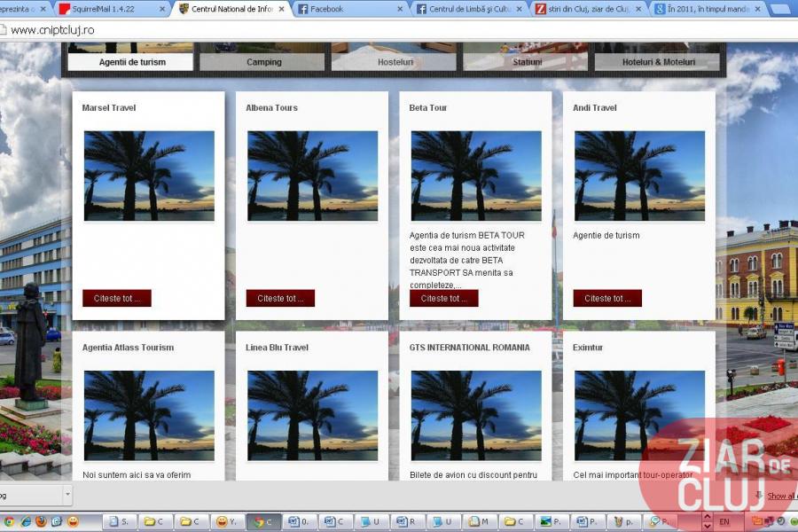Image resolution: width=798 pixels, height=532 pixels.
Task: Switch to the 'Centrul de Limbă și Cultu' tab
Action: tap(469, 9)
